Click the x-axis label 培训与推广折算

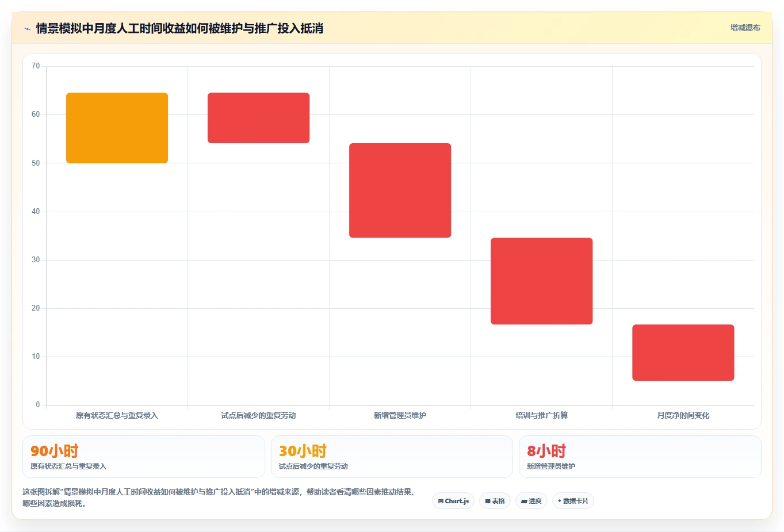coord(541,415)
